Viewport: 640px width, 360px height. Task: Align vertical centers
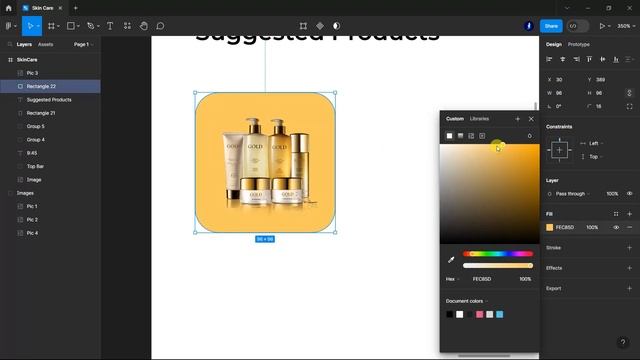[602, 60]
